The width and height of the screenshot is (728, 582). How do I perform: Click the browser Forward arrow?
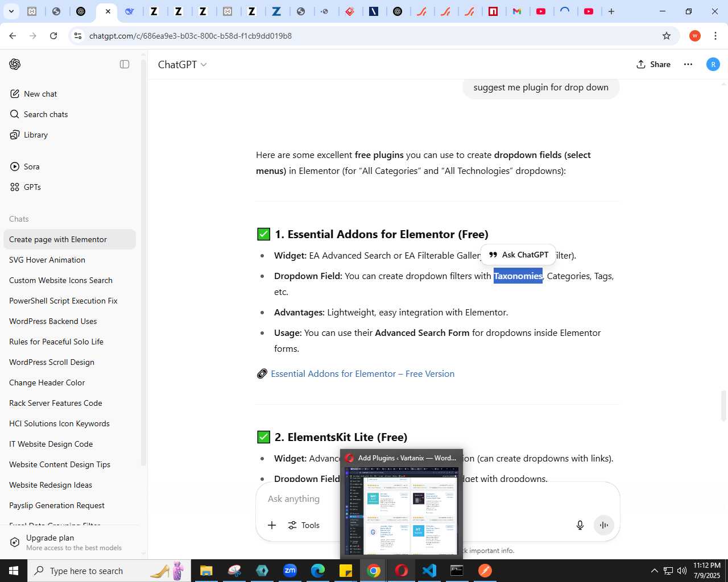click(x=33, y=36)
